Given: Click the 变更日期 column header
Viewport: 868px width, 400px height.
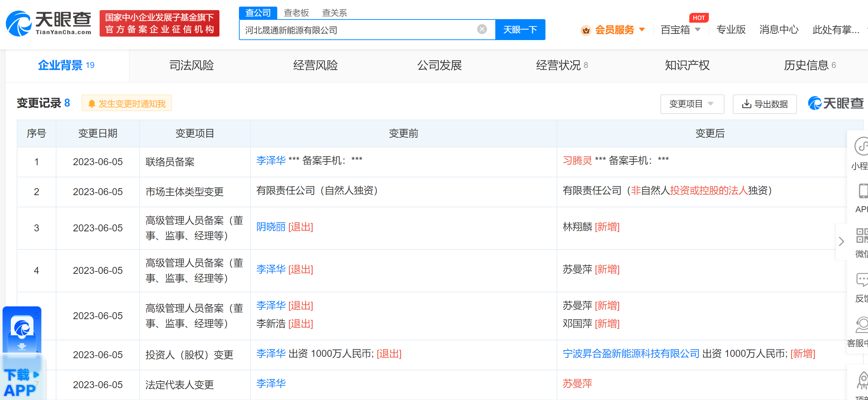Looking at the screenshot, I should (x=98, y=133).
